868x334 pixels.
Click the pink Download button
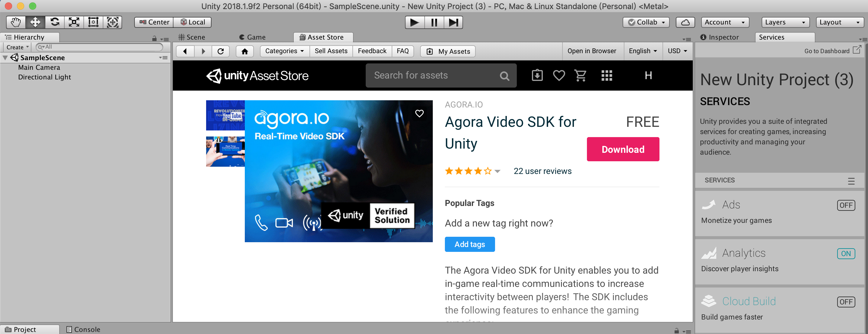tap(623, 149)
